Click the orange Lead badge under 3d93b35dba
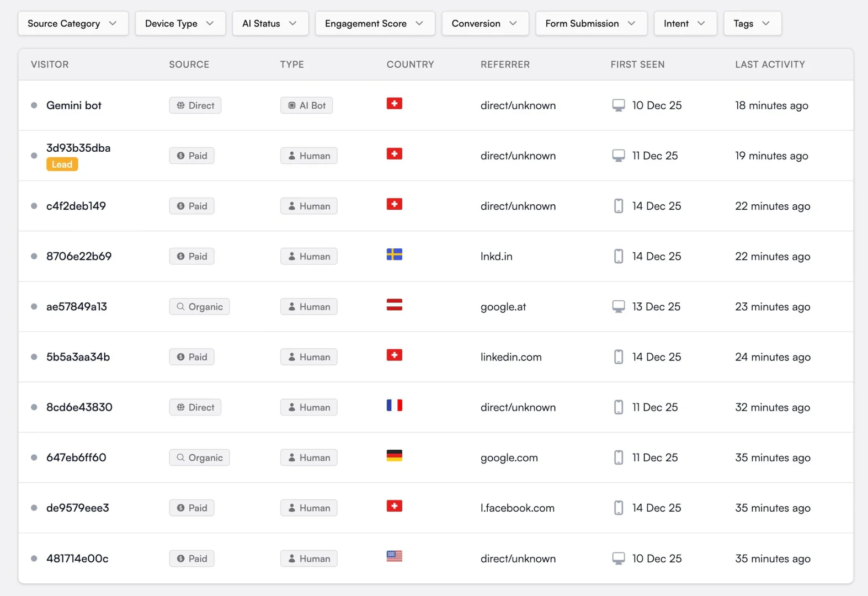The height and width of the screenshot is (596, 868). coord(62,164)
